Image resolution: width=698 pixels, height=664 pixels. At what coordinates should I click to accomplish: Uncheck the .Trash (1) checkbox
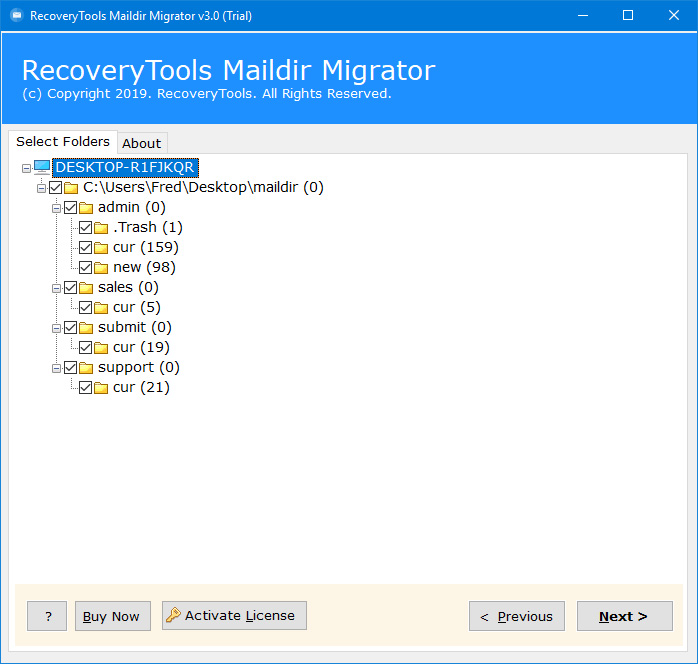pyautogui.click(x=85, y=227)
